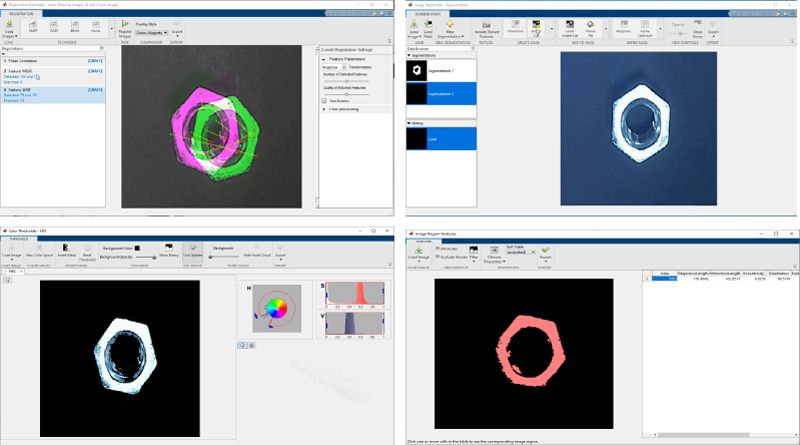Click Export in Image Region Analyzer
800x445 pixels.
(545, 252)
